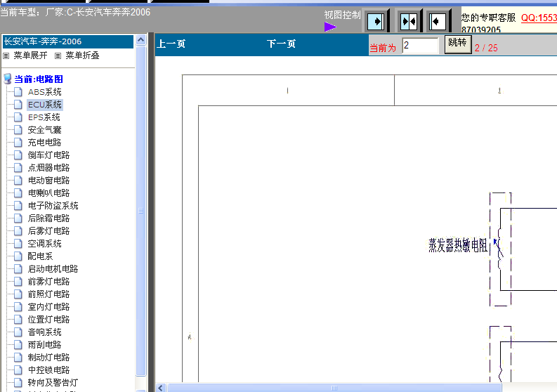This screenshot has width=557, height=392.
Task: Click the 跳转 jump button
Action: click(x=458, y=44)
